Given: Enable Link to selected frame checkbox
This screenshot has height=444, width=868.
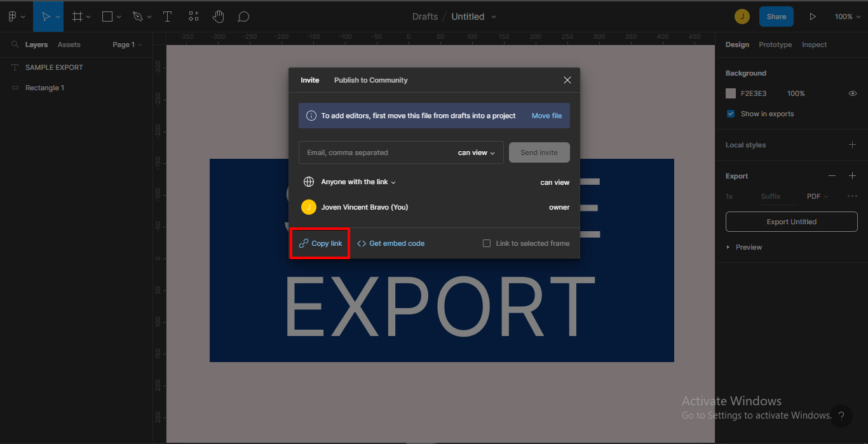Looking at the screenshot, I should (487, 243).
